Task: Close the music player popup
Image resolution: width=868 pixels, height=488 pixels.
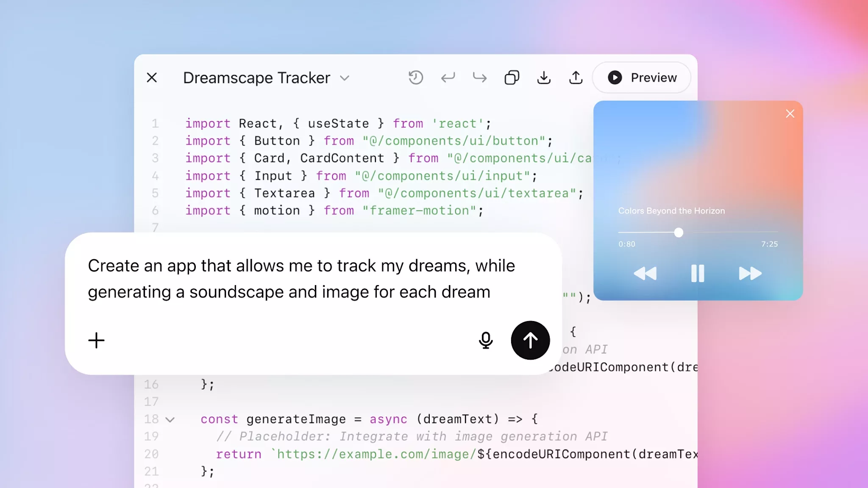Action: tap(790, 114)
